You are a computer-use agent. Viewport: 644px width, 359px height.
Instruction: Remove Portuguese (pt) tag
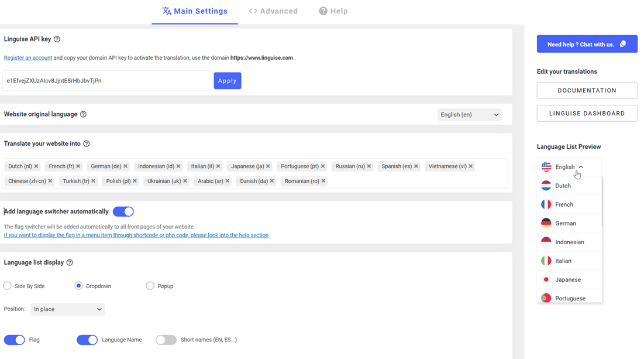tap(323, 166)
